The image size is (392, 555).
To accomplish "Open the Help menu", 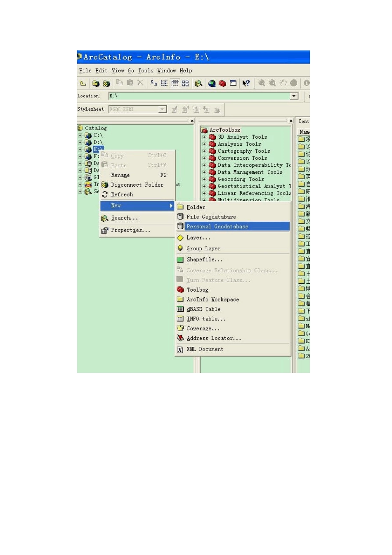I will click(x=186, y=71).
